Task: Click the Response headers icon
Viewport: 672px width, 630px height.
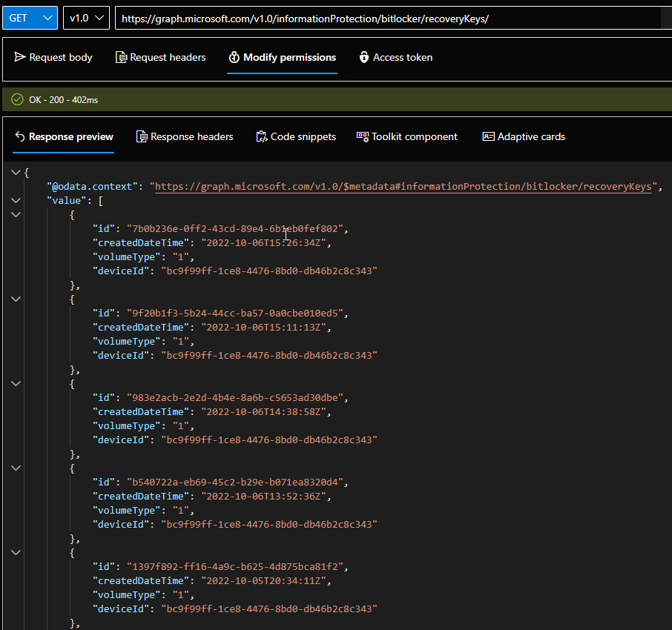Action: 142,136
